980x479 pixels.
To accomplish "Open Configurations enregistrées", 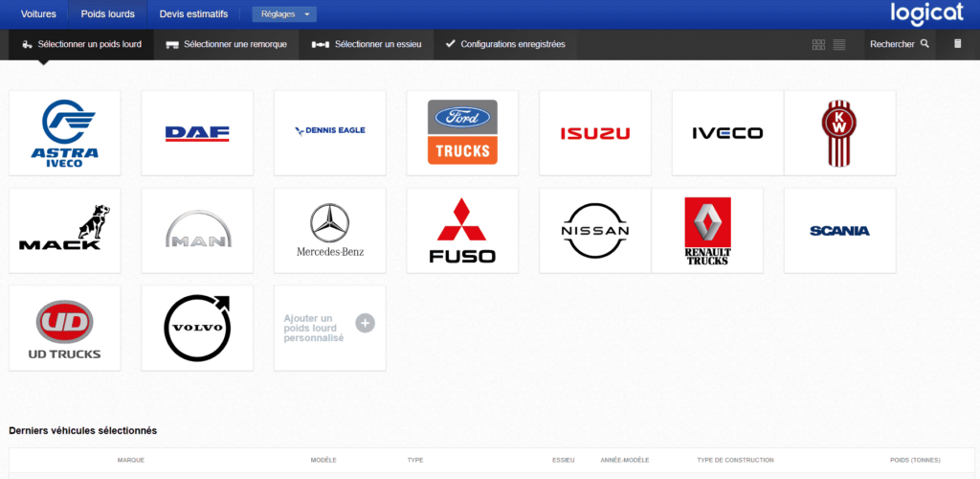I will (x=505, y=44).
